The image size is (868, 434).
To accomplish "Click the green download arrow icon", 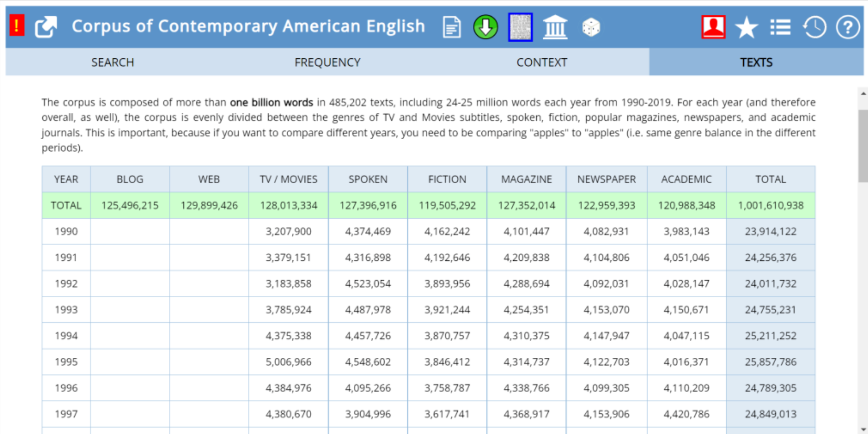I will coord(486,27).
